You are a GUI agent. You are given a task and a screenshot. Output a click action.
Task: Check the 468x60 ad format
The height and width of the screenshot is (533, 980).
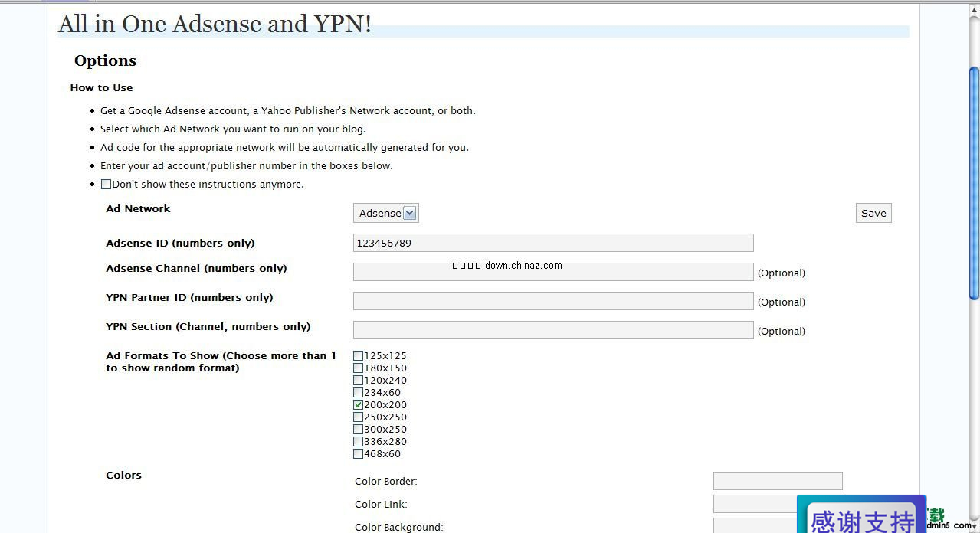[358, 453]
